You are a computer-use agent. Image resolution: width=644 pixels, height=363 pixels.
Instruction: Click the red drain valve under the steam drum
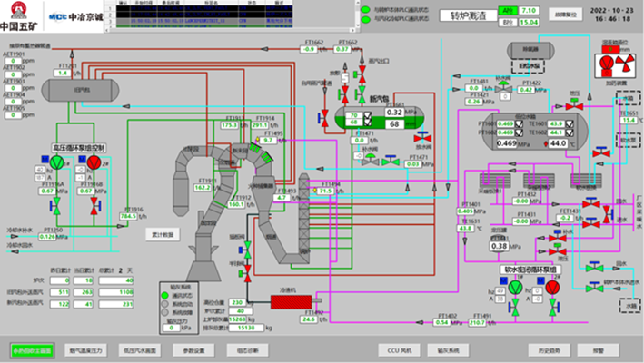423,137
